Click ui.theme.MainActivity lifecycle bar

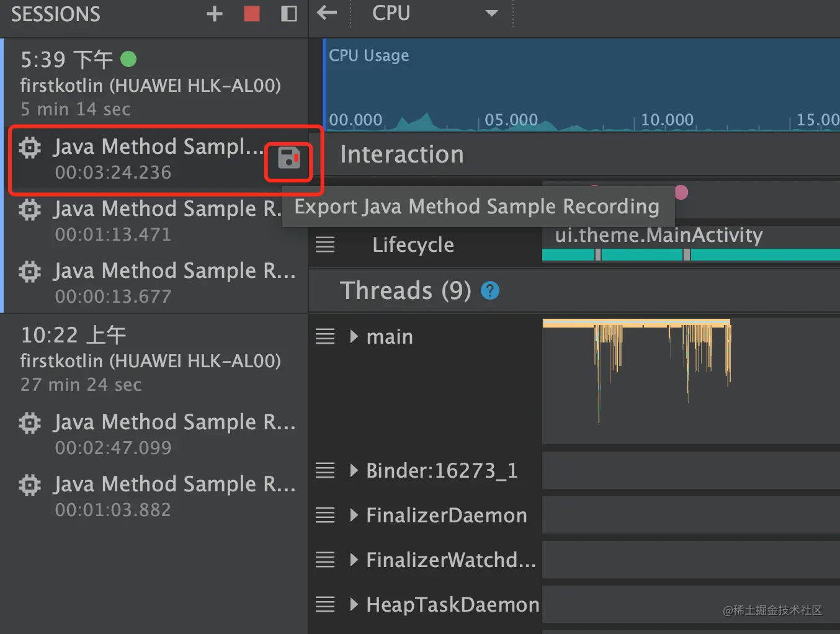click(x=691, y=254)
